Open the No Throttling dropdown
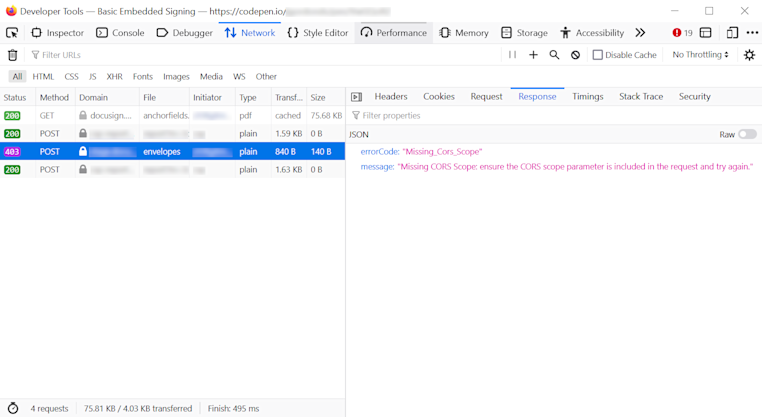The height and width of the screenshot is (417, 762). coord(700,55)
